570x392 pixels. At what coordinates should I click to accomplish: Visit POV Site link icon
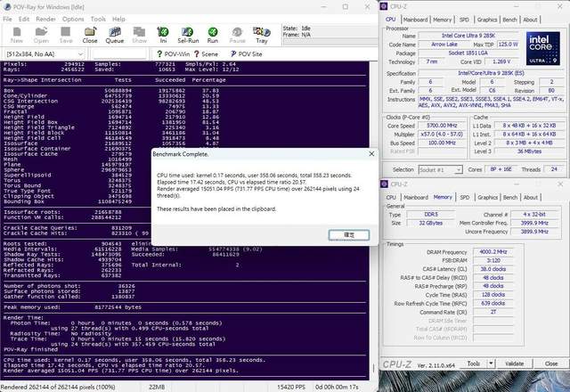point(246,53)
